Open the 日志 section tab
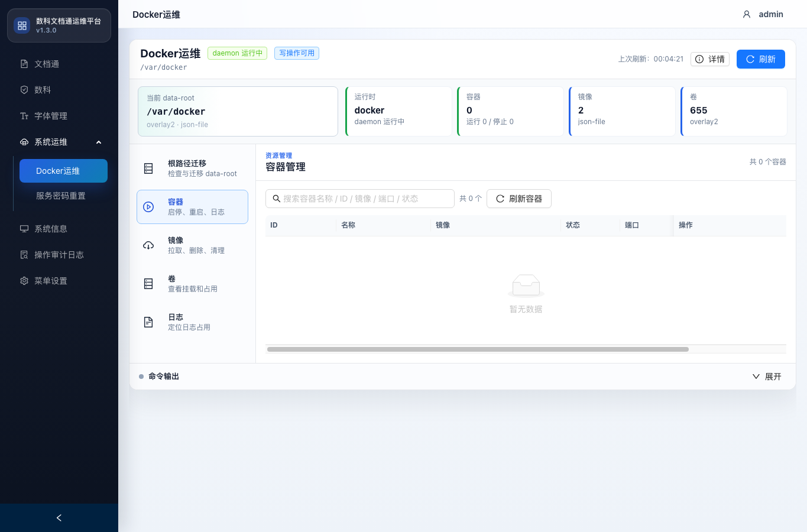807x532 pixels. tap(192, 322)
